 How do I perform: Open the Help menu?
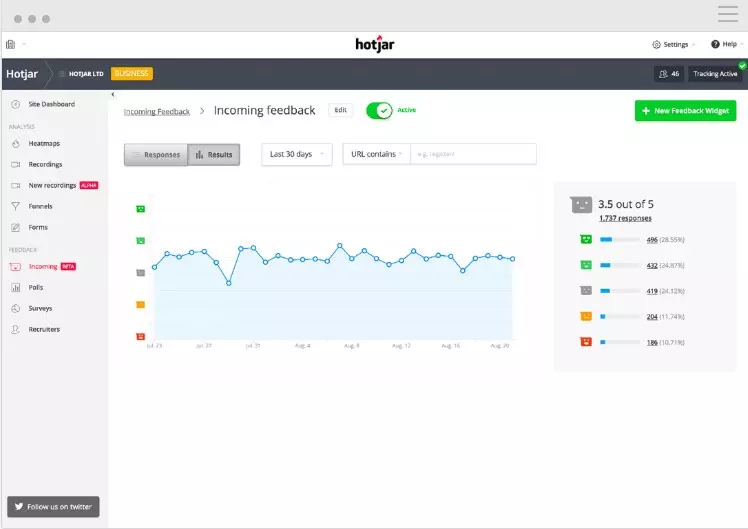(727, 44)
